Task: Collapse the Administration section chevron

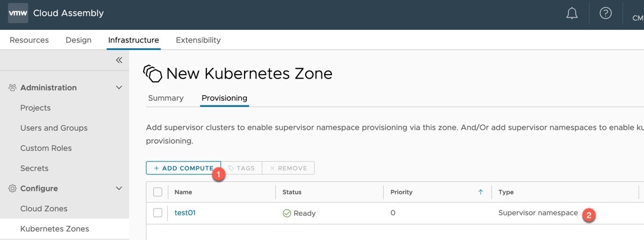Action: tap(119, 87)
